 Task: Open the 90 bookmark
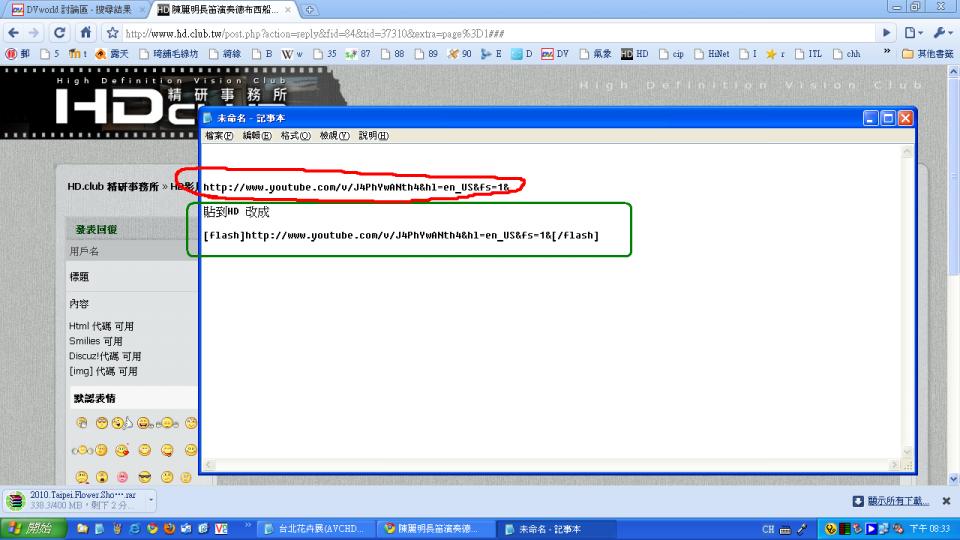[x=460, y=54]
